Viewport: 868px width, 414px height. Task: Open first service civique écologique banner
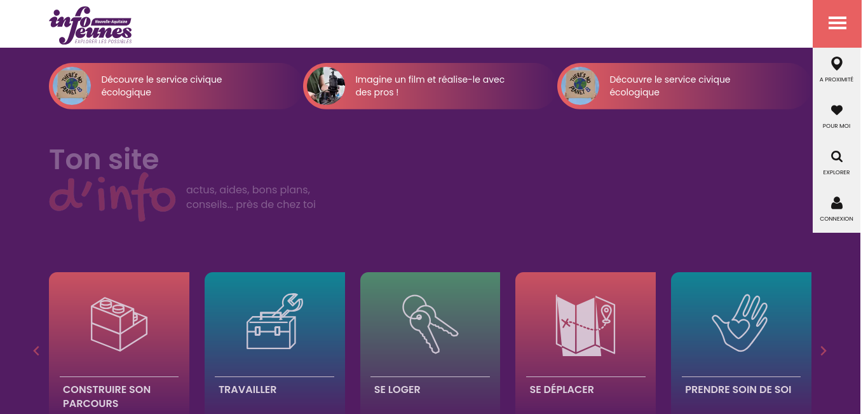pyautogui.click(x=174, y=86)
